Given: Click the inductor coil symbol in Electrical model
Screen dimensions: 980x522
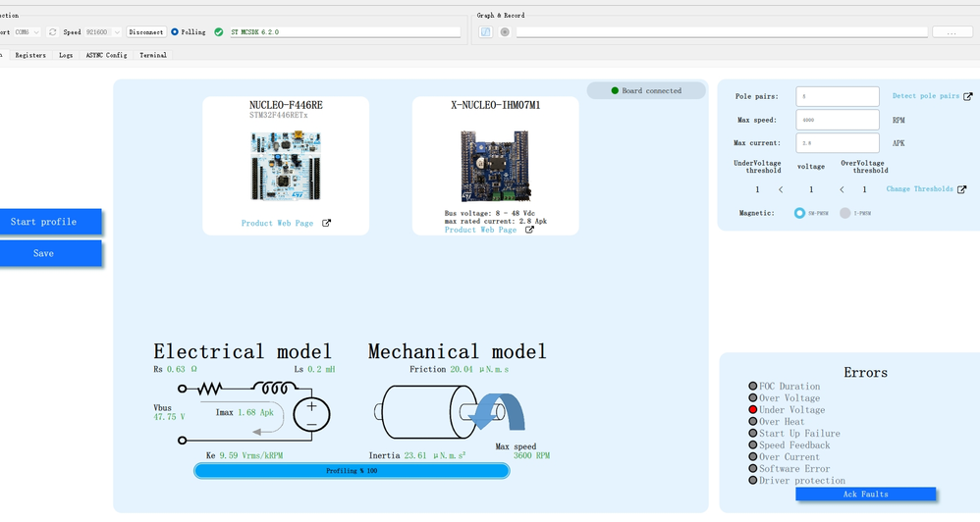Looking at the screenshot, I should (274, 388).
